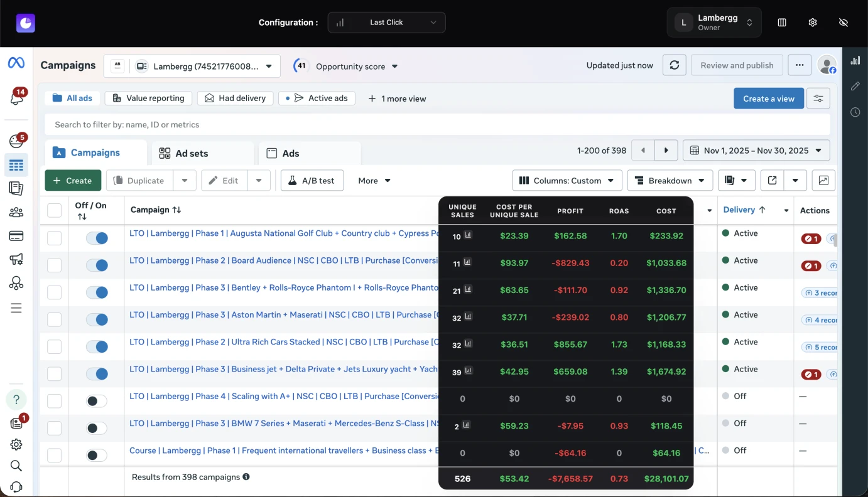
Task: Open the Audiences icon in the left sidebar
Action: tap(16, 211)
